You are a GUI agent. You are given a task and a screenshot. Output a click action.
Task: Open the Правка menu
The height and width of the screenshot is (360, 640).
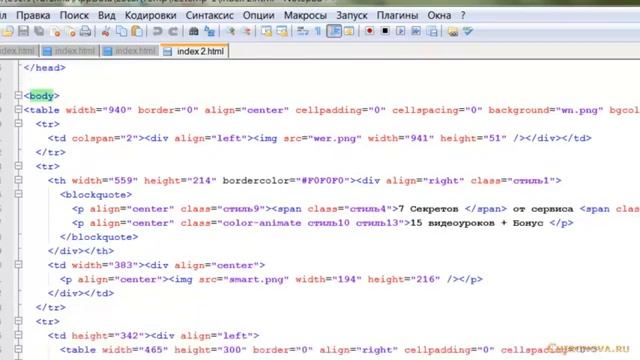(x=33, y=16)
